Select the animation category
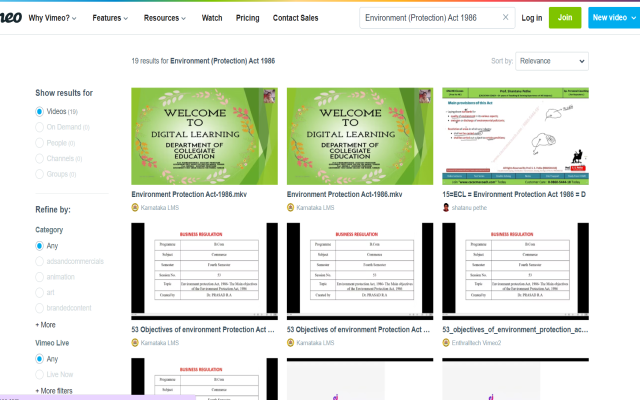 click(x=40, y=277)
